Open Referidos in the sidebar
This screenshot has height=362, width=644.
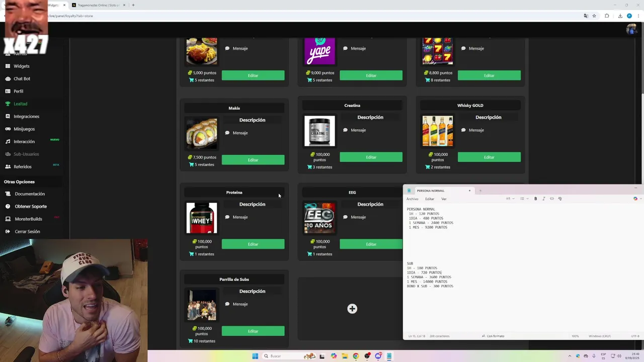tap(22, 166)
